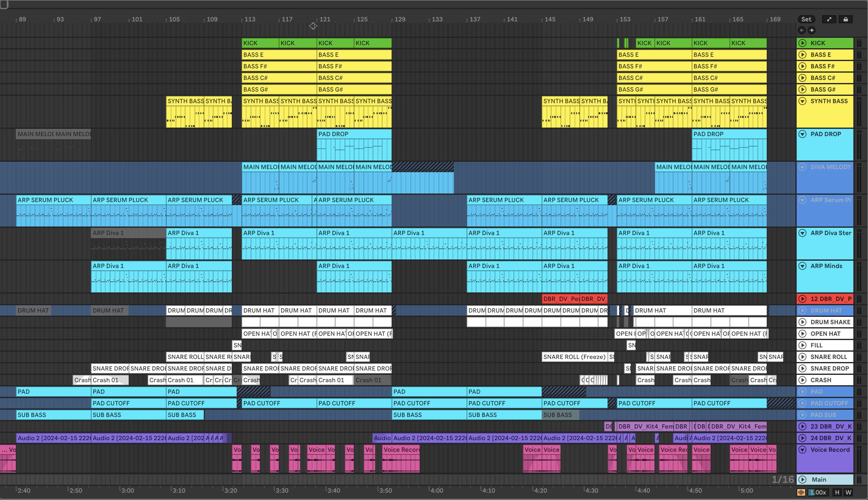868x500 pixels.
Task: Select the first KICK clip
Action: (260, 43)
